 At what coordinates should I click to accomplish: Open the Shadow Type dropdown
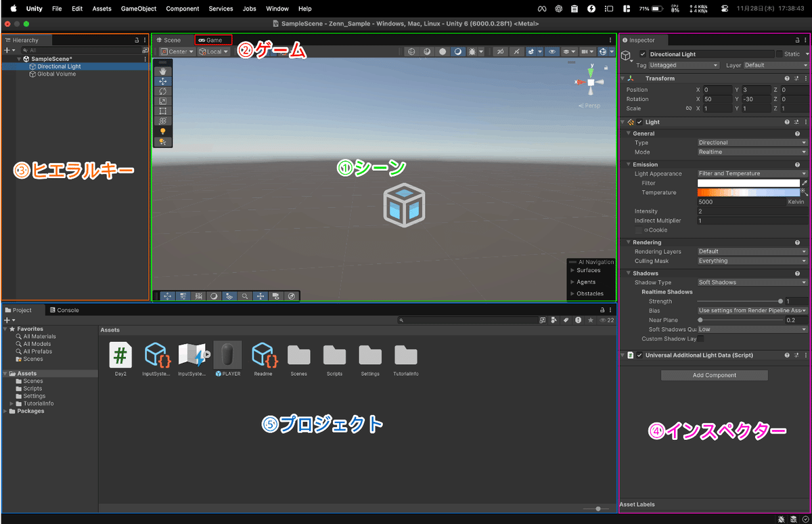pyautogui.click(x=751, y=282)
